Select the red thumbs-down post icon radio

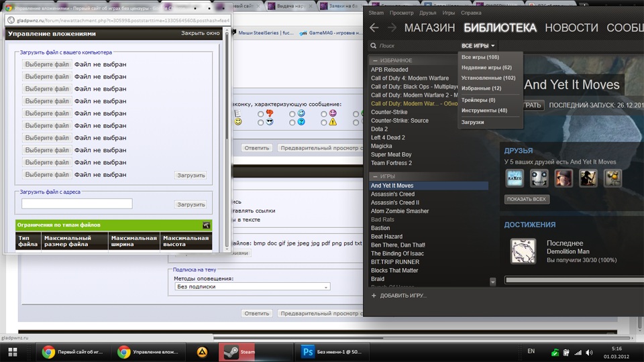[x=260, y=114]
